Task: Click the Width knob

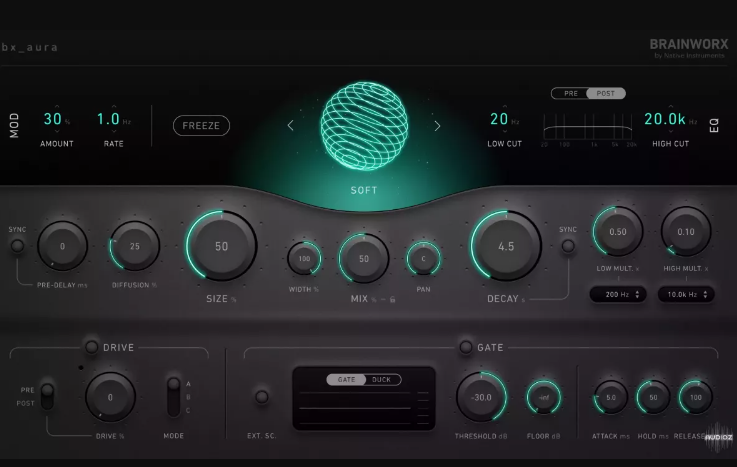Action: (305, 258)
